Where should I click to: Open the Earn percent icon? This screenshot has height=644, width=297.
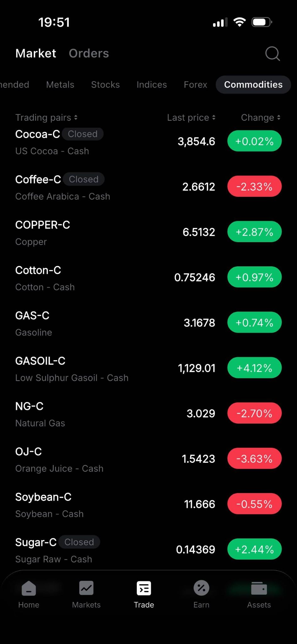201,588
